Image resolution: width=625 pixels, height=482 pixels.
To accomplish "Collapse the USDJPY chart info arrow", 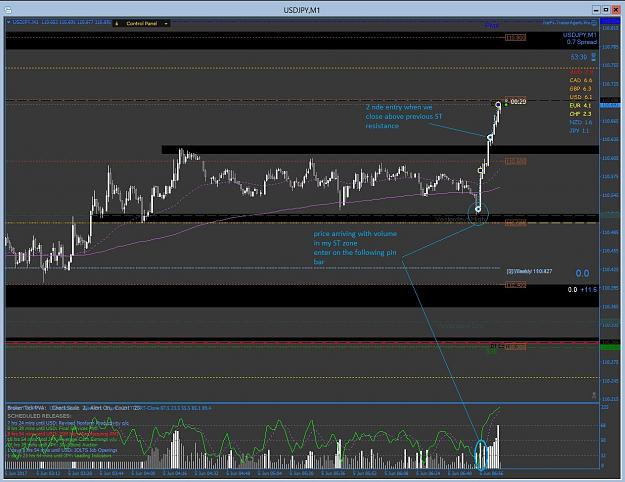I will (8, 22).
